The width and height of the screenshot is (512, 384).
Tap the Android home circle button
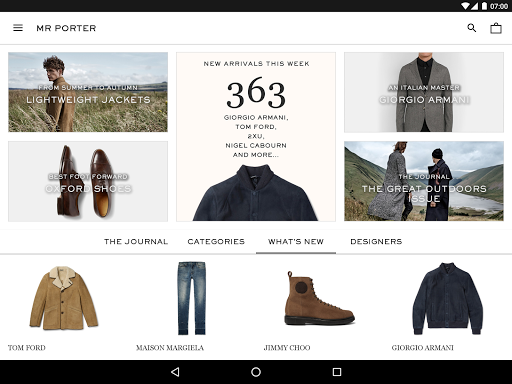coord(256,372)
